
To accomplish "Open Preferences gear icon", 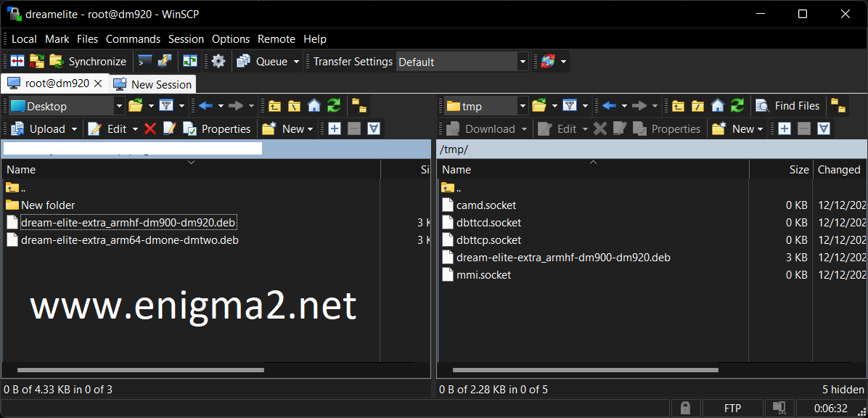I will tap(218, 62).
